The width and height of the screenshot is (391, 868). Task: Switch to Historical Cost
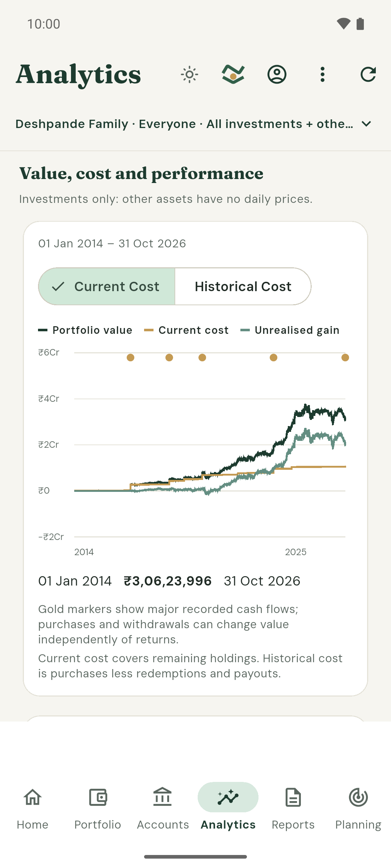[x=243, y=286]
